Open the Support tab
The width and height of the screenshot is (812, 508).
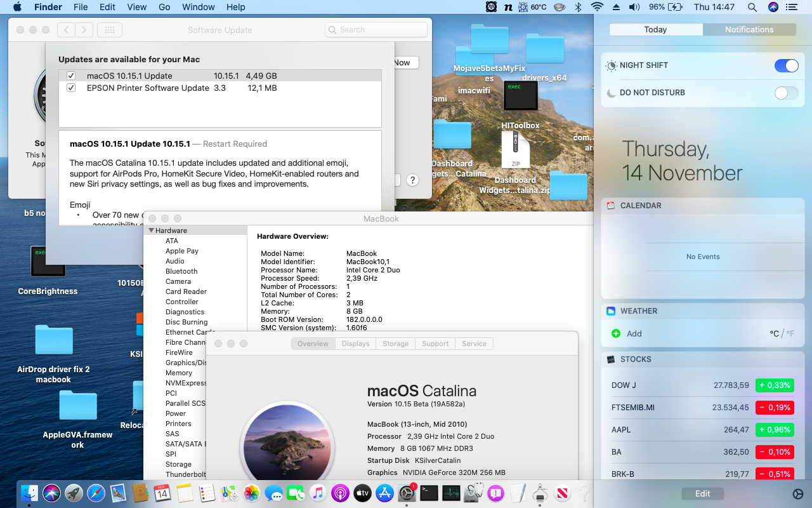pos(435,344)
